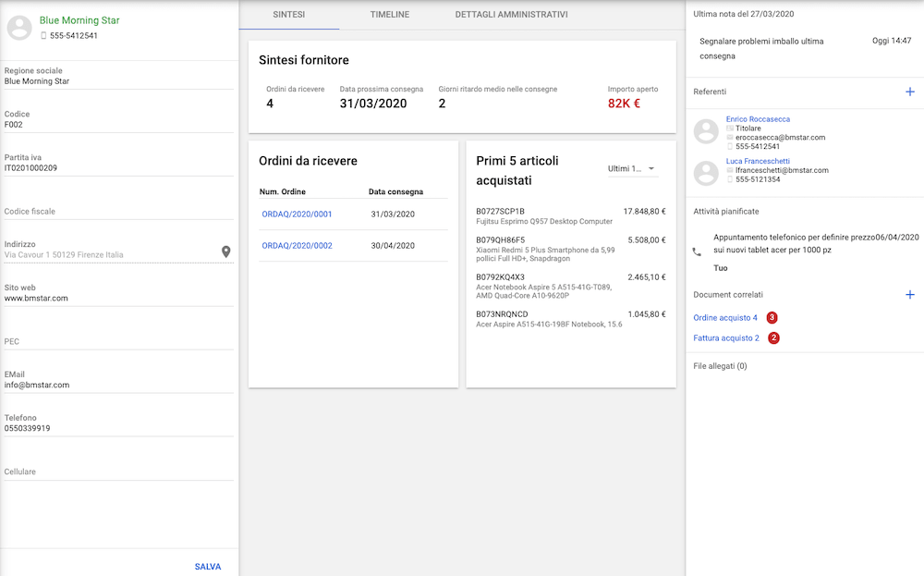This screenshot has width=924, height=576.
Task: Click File allegati (0) section
Action: pyautogui.click(x=720, y=366)
